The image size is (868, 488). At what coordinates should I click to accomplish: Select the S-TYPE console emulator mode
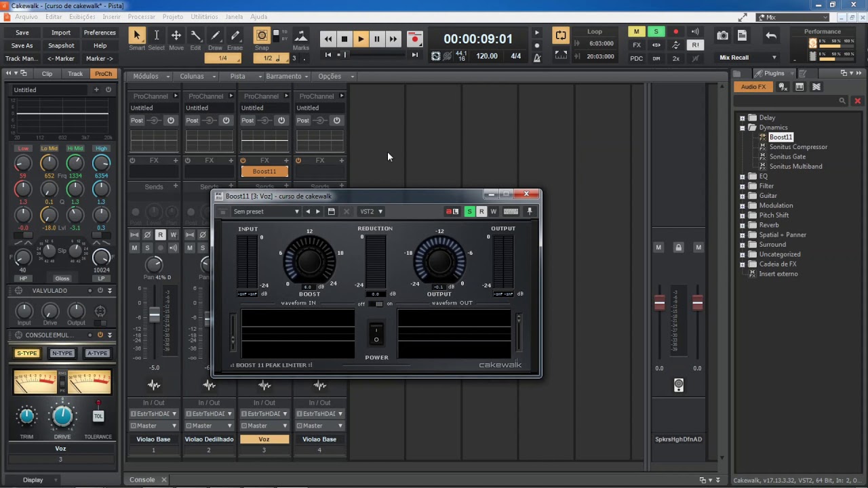click(27, 353)
